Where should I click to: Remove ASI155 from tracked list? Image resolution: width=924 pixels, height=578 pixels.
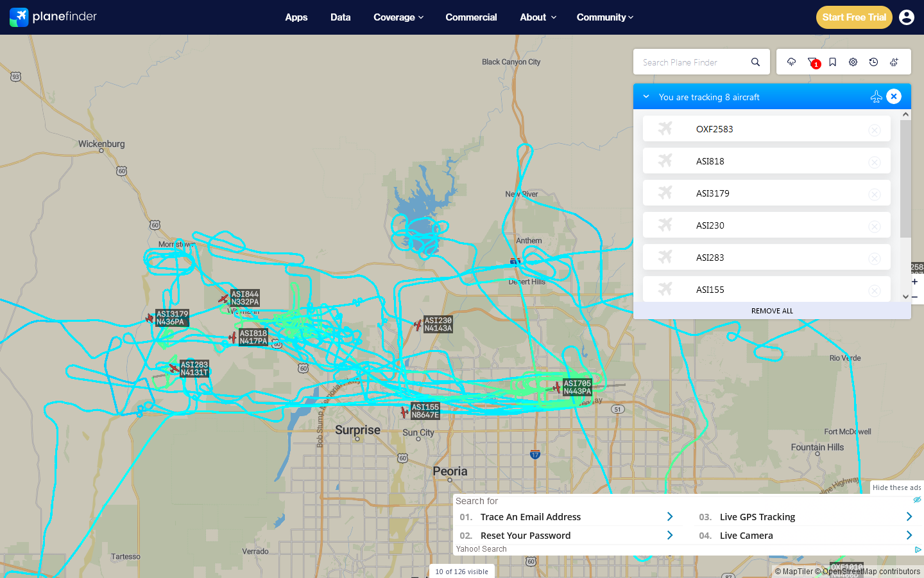point(875,290)
